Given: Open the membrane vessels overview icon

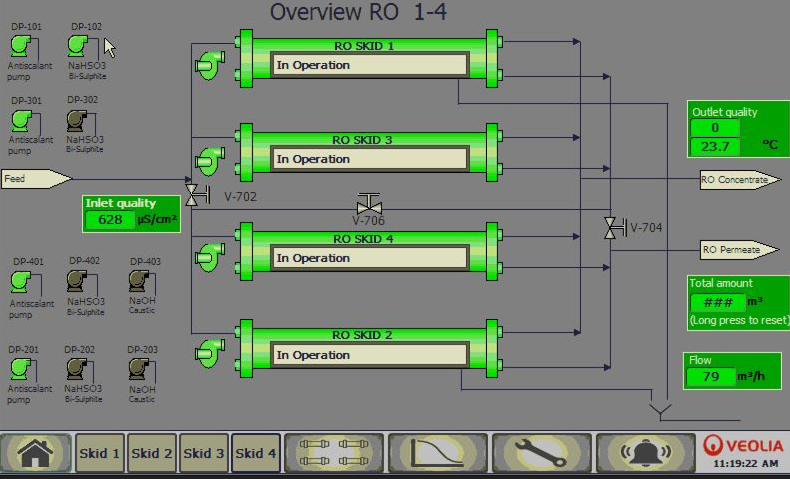Looking at the screenshot, I should (335, 453).
